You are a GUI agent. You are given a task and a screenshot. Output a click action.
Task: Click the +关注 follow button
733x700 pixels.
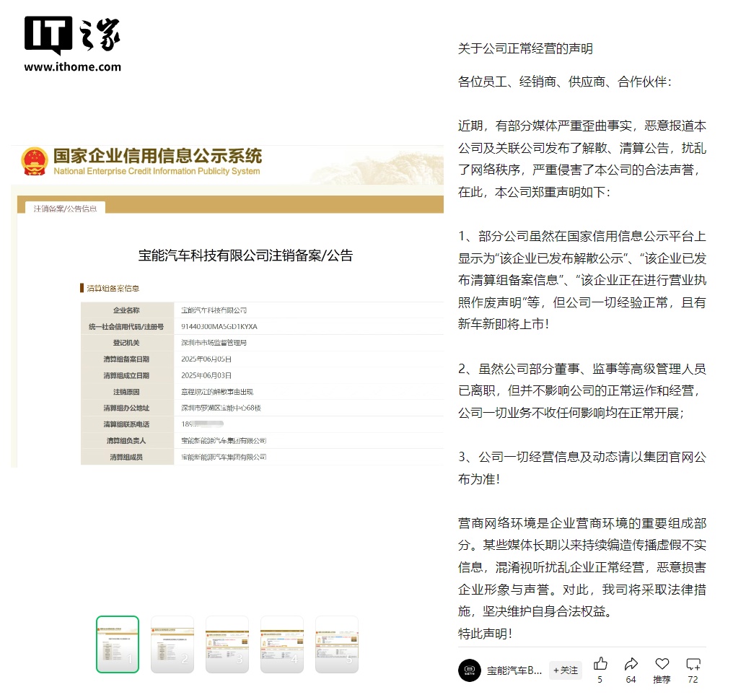coord(565,670)
